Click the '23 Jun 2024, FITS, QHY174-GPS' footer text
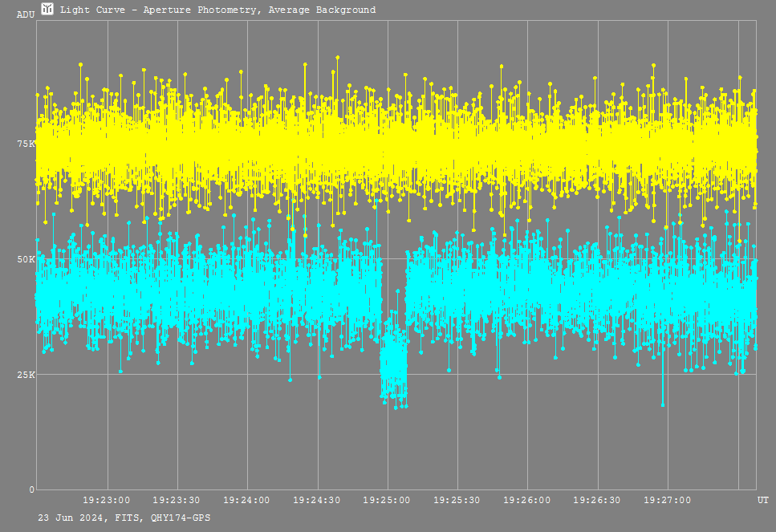 [124, 518]
